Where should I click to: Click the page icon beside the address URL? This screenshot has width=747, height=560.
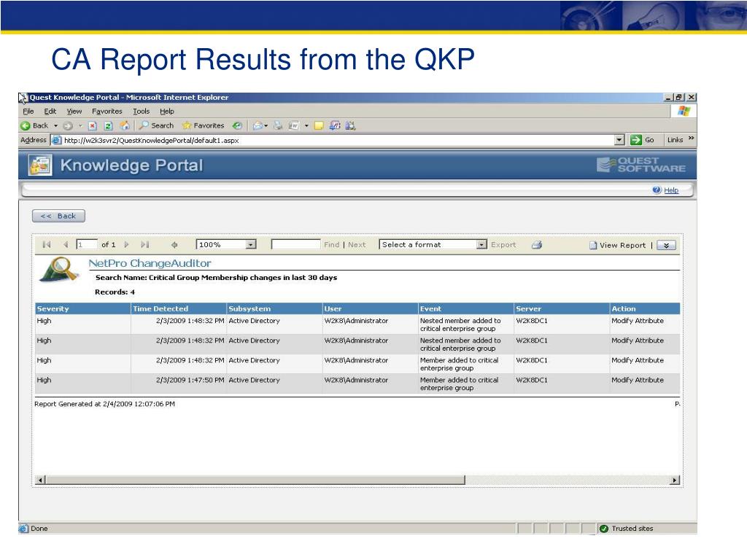(x=57, y=140)
